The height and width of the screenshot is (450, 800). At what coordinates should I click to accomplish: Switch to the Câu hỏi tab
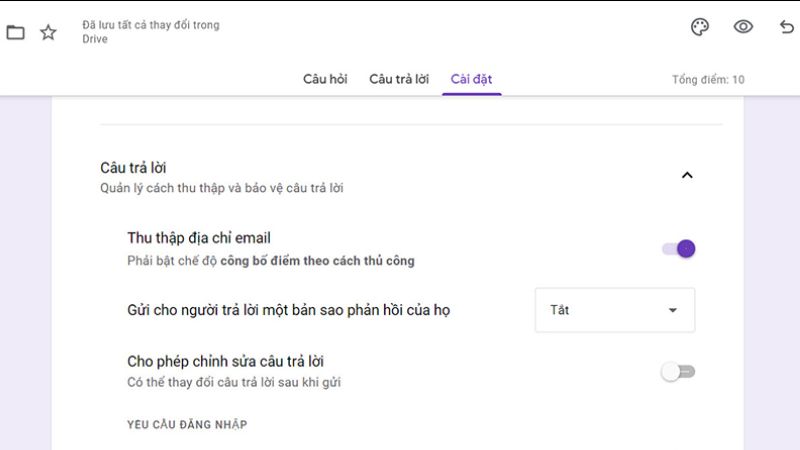pyautogui.click(x=325, y=79)
